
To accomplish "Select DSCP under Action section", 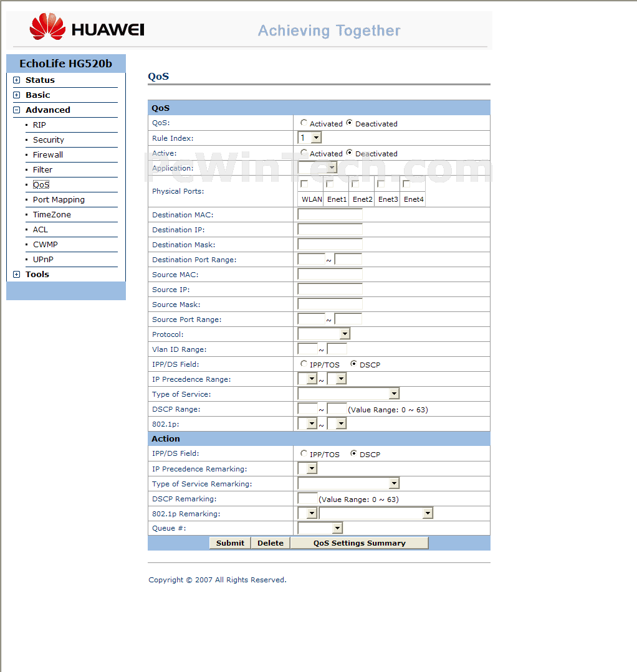I will [x=353, y=453].
